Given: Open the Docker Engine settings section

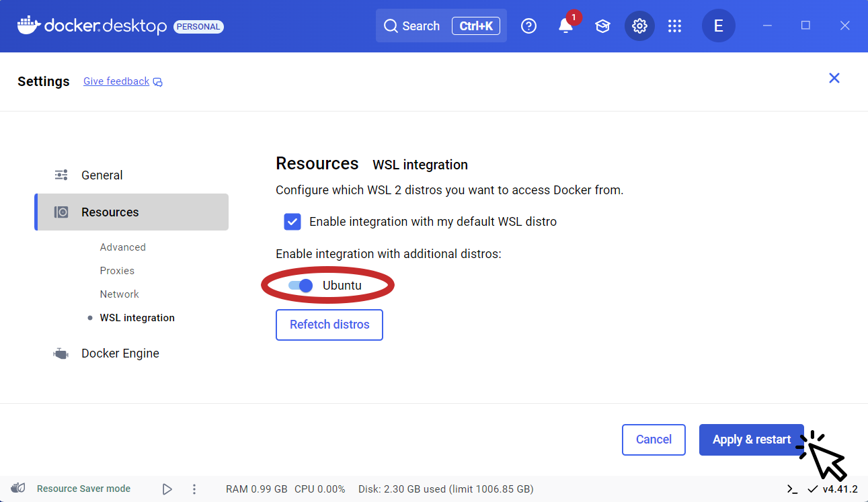Looking at the screenshot, I should (120, 353).
